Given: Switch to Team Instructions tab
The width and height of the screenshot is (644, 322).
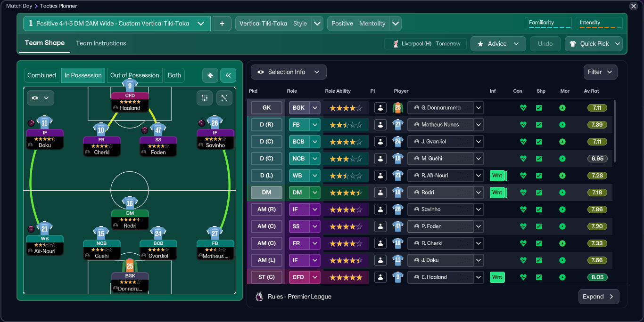Looking at the screenshot, I should (x=101, y=43).
